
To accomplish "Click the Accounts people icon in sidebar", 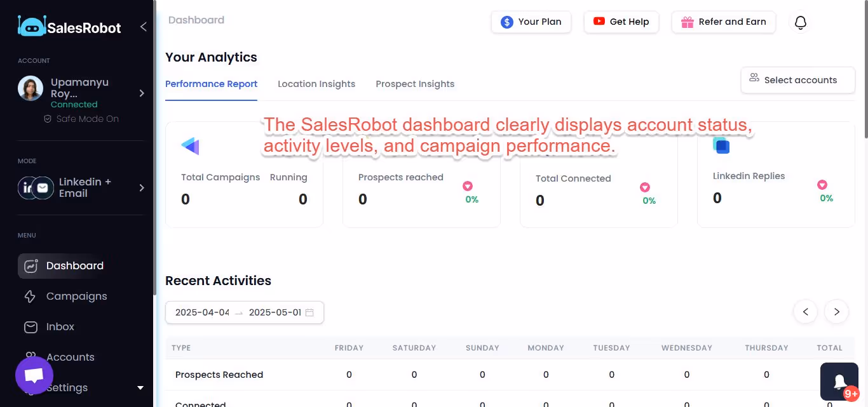I will pos(31,357).
